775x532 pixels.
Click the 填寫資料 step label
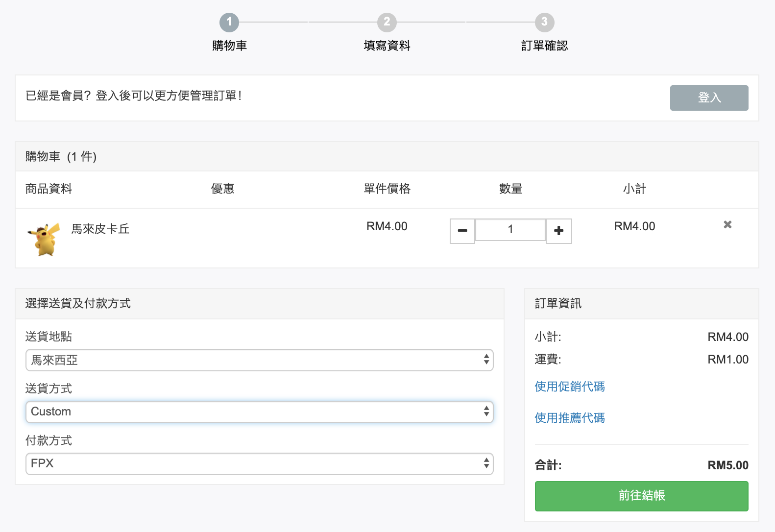click(x=387, y=46)
